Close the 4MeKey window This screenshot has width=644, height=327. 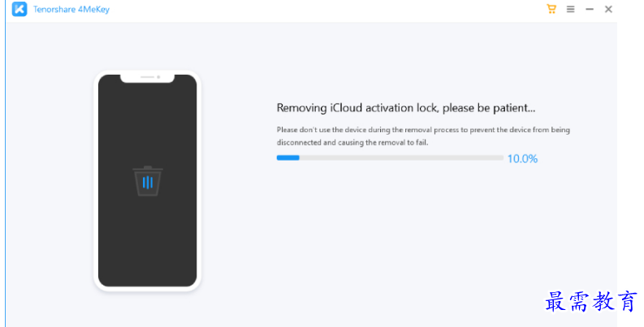[x=608, y=9]
